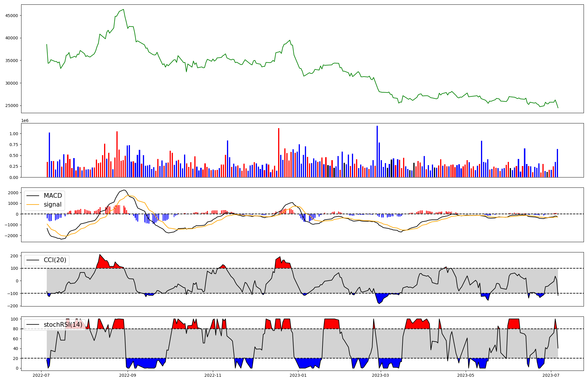This screenshot has height=382, width=588.
Task: Click the 80 label on stochRSI axis
Action: coord(15,329)
